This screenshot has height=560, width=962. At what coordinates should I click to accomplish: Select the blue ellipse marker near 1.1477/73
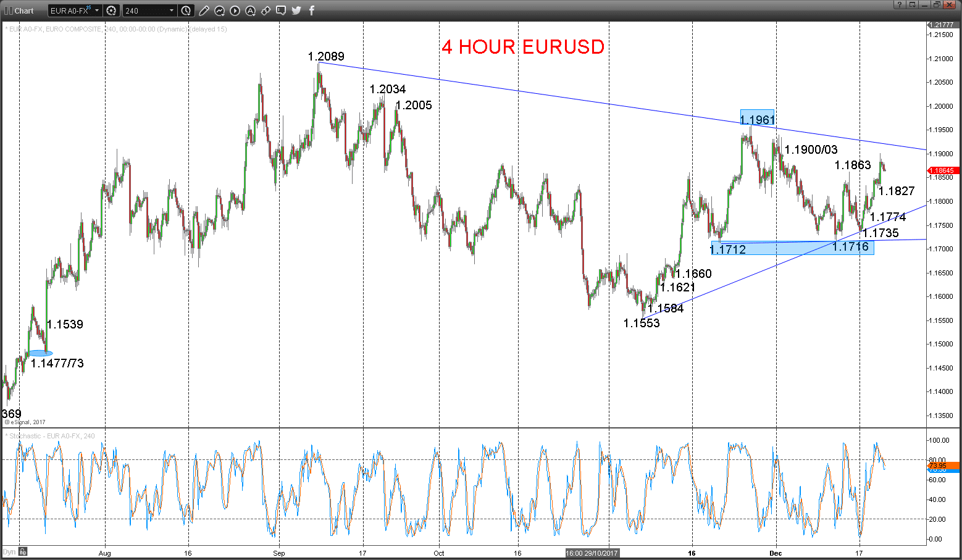(41, 353)
